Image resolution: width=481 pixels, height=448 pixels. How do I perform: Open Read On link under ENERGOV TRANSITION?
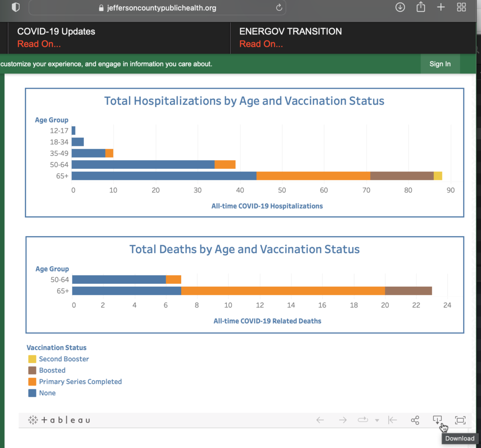click(x=261, y=44)
